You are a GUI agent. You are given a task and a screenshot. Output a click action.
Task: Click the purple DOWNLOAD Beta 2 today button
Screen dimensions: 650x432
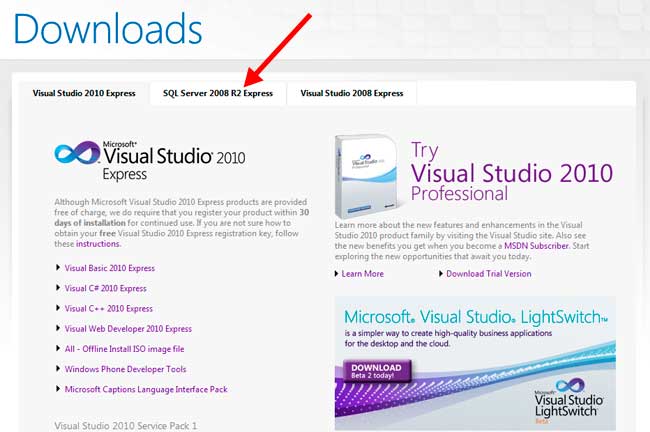click(377, 371)
